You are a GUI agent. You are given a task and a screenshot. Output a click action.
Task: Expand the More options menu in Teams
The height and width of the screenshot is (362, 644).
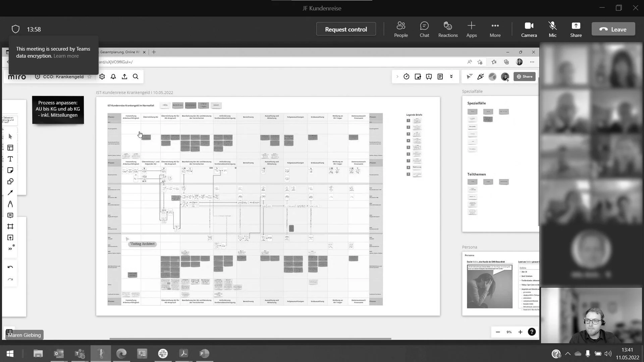pos(495,29)
